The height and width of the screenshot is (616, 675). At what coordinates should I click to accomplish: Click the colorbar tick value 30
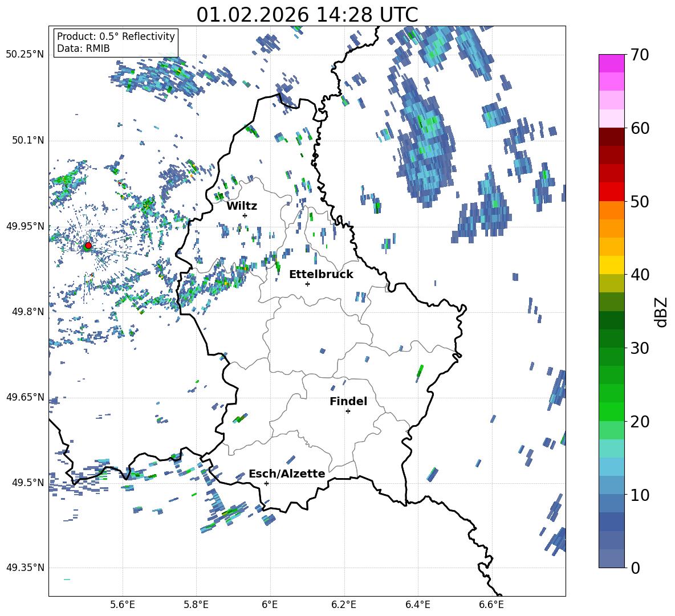[x=640, y=348]
